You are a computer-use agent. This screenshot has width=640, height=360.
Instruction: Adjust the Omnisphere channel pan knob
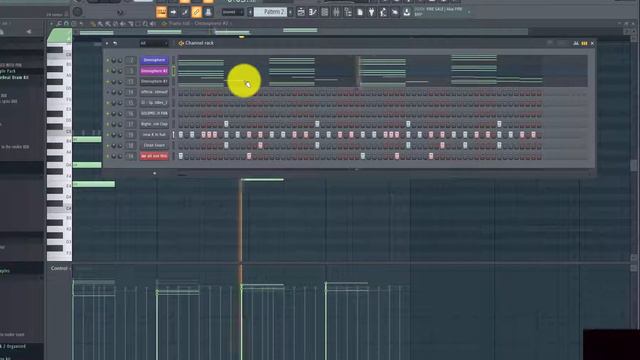tap(114, 60)
